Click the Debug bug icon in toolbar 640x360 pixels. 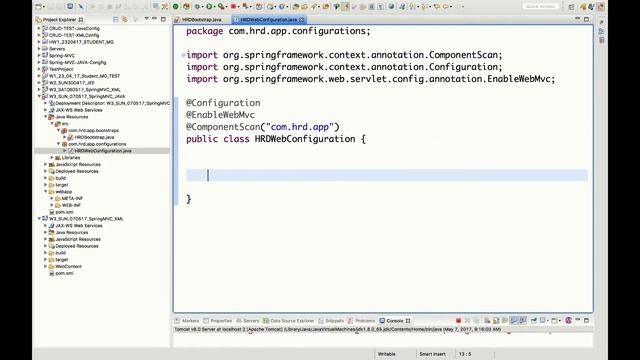click(198, 7)
